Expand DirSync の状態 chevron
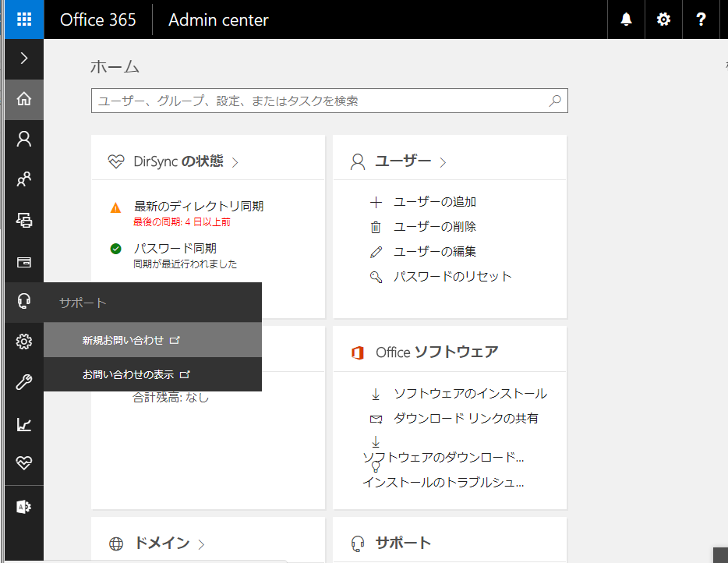 tap(235, 162)
